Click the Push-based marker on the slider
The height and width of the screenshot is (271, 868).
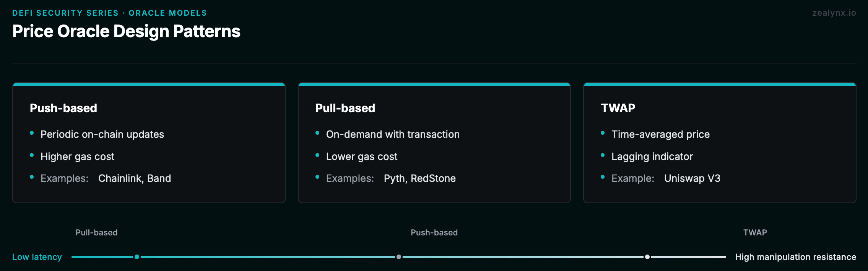399,257
